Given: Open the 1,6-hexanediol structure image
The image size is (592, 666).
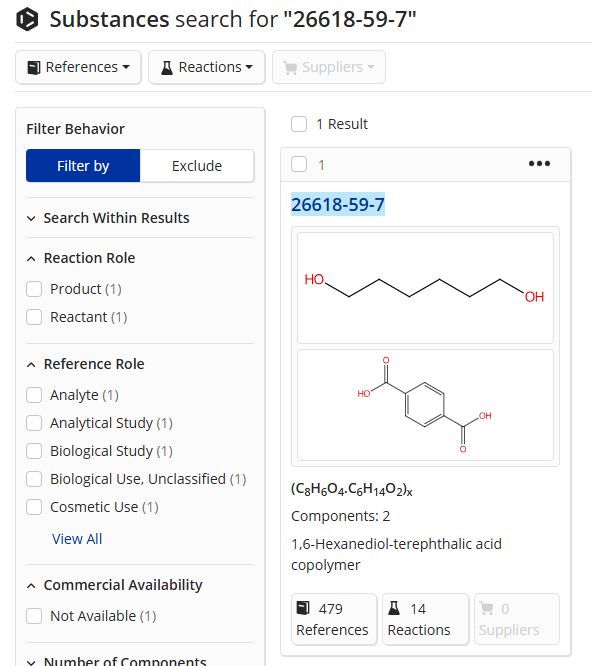Looking at the screenshot, I should pos(425,288).
